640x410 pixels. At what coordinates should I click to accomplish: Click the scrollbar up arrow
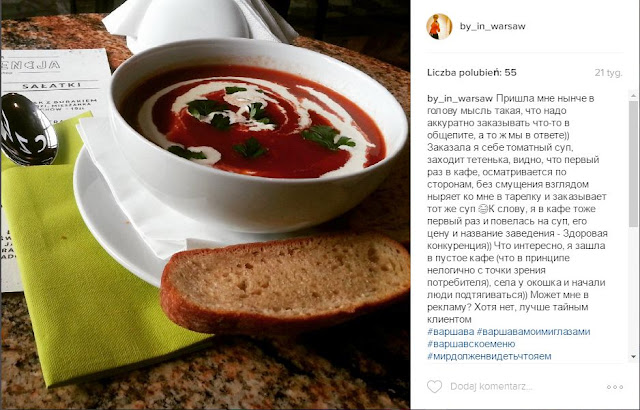pyautogui.click(x=633, y=96)
